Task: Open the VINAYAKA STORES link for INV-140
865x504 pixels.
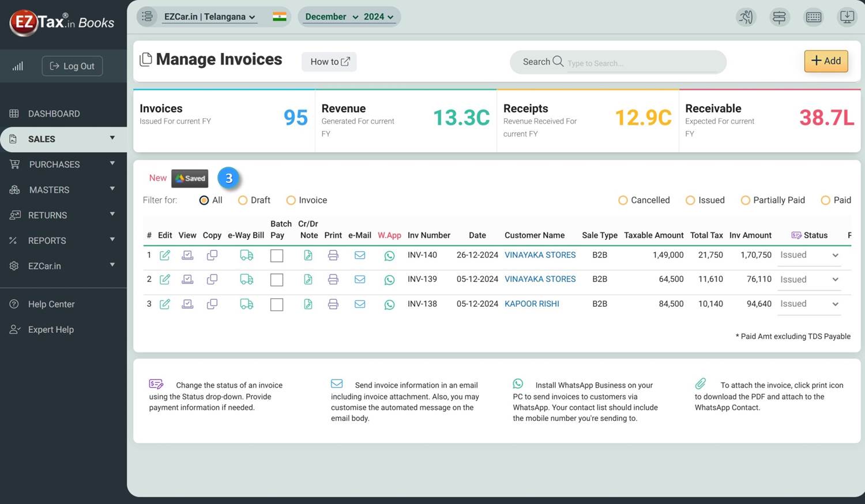Action: 540,255
